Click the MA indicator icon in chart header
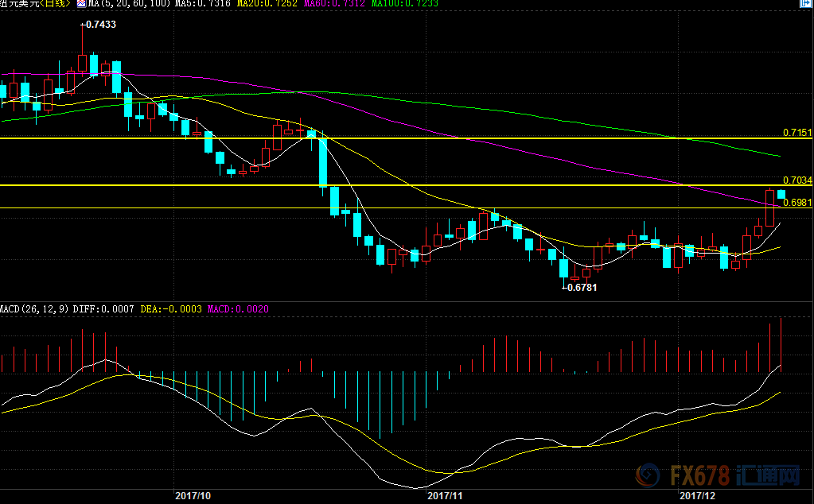The height and width of the screenshot is (504, 814). 81,3
